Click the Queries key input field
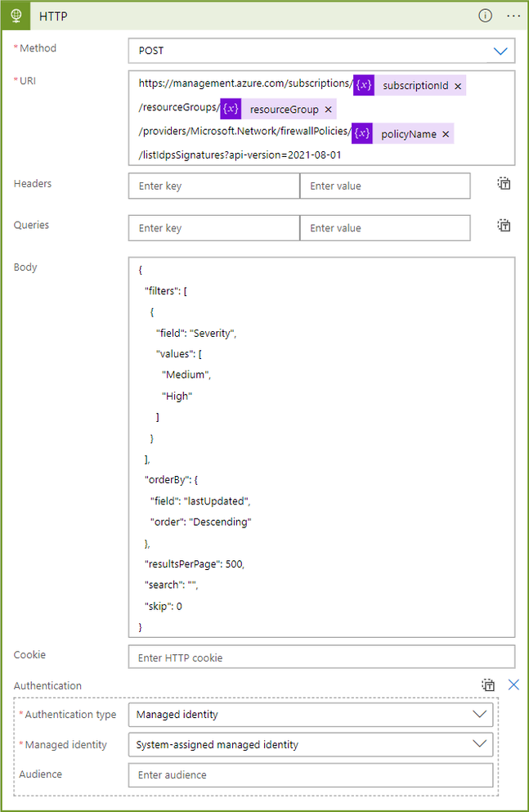The width and height of the screenshot is (529, 812). pos(213,228)
